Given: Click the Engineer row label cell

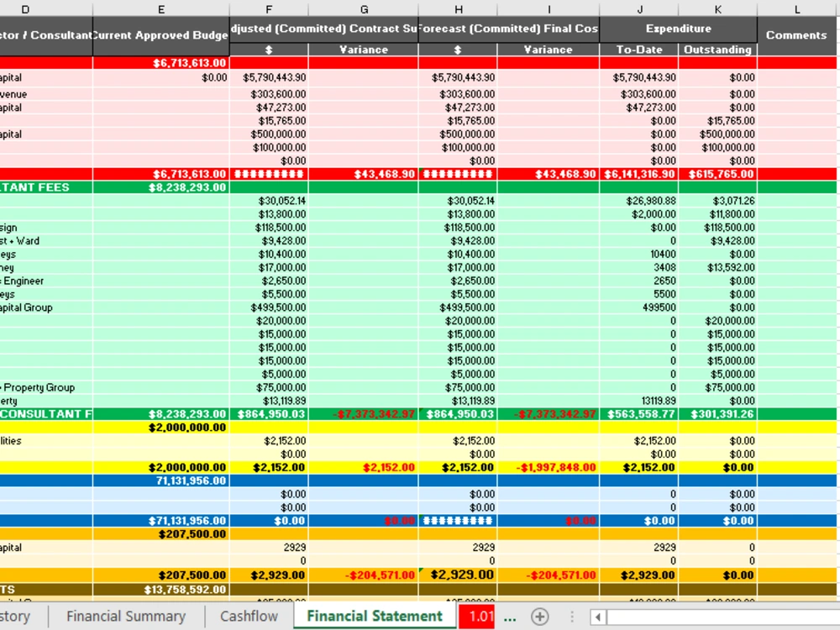Looking at the screenshot, I should [x=46, y=281].
